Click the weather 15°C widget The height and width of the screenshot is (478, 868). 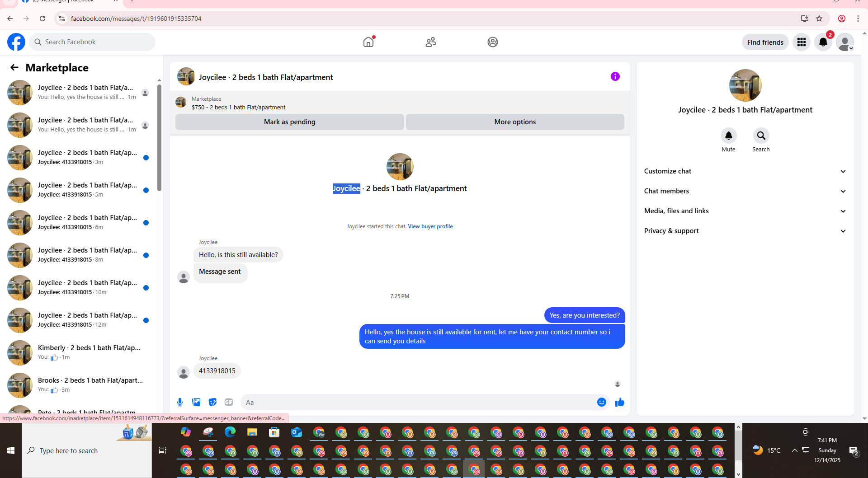[x=766, y=450]
